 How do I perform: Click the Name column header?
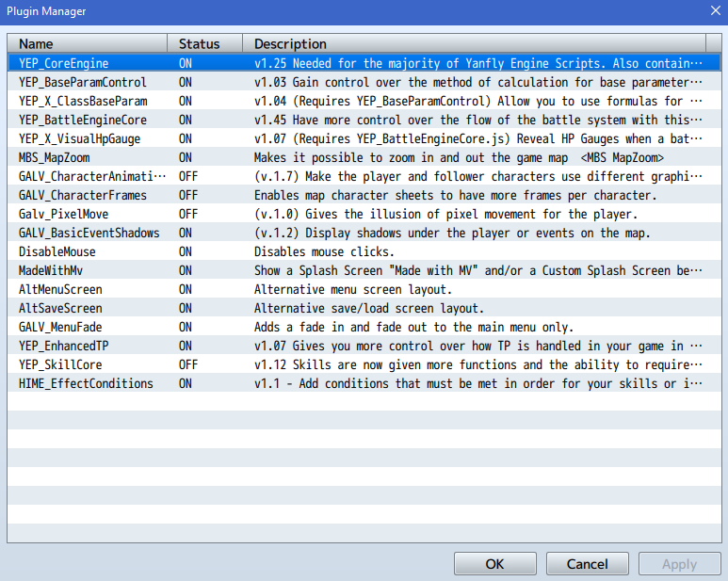click(x=88, y=43)
